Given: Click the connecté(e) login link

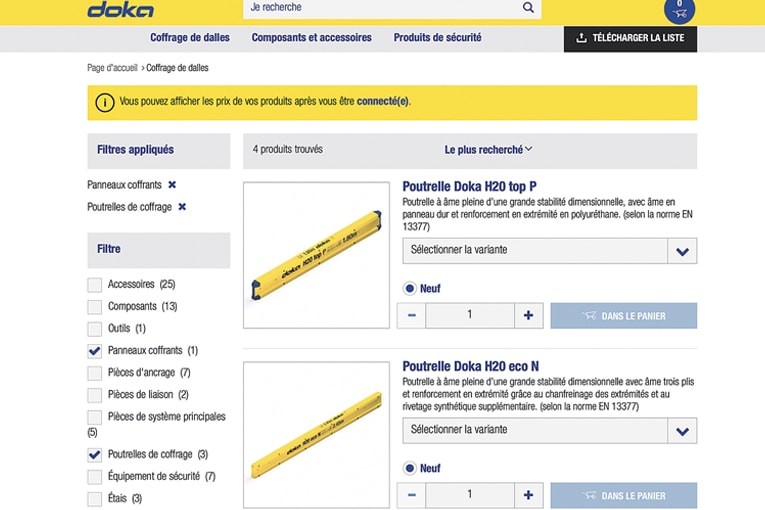Looking at the screenshot, I should pyautogui.click(x=382, y=102).
